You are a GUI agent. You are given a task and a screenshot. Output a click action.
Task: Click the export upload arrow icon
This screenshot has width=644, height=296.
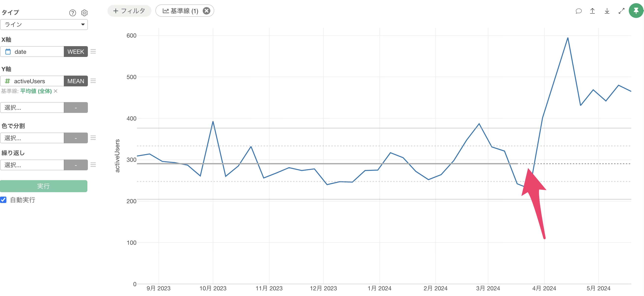click(x=592, y=11)
